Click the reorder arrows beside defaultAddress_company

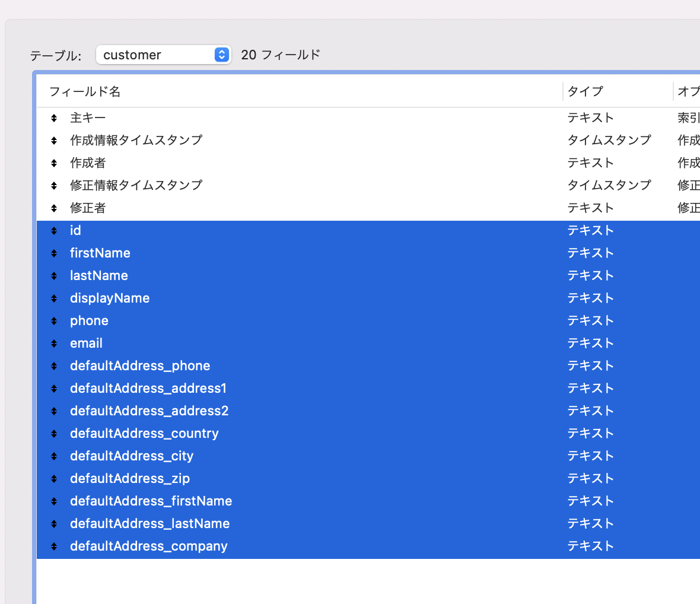[x=55, y=546]
